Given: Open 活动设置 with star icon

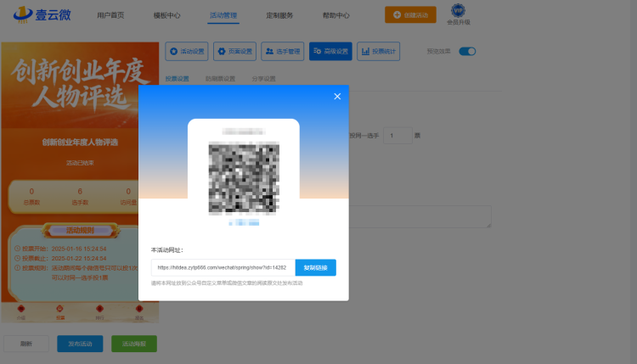Looking at the screenshot, I should pos(187,51).
